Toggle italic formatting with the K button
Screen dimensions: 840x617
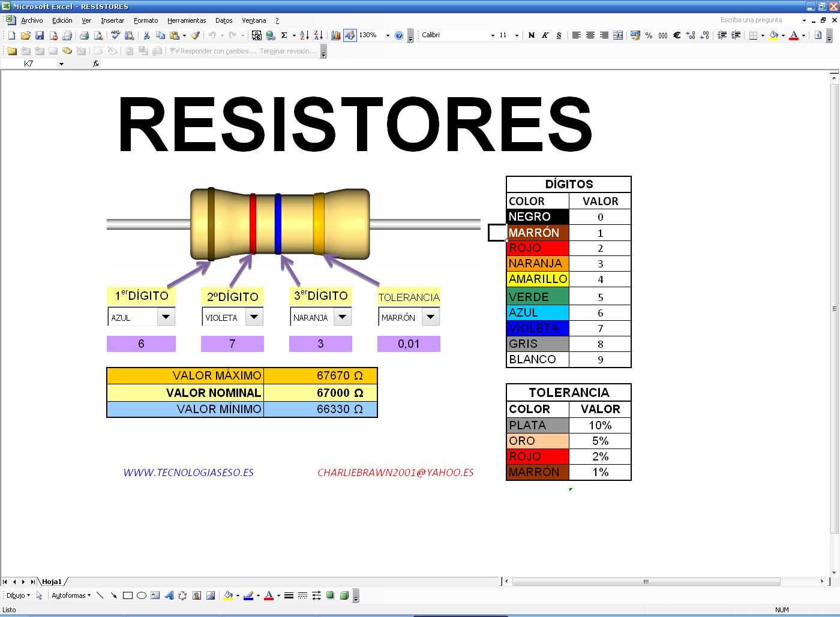pos(544,35)
